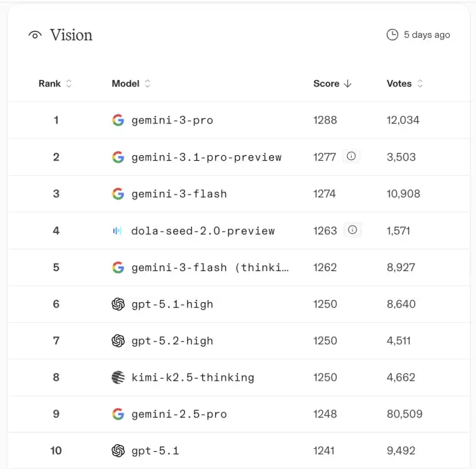The width and height of the screenshot is (476, 469).
Task: Click the eye icon beside Vision heading
Action: pyautogui.click(x=35, y=35)
